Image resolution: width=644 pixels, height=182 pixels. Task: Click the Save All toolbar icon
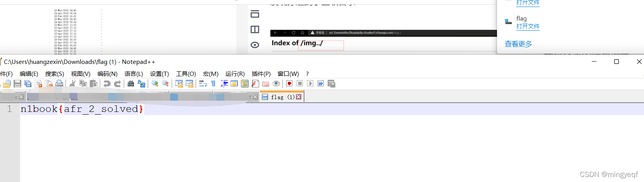tap(28, 84)
